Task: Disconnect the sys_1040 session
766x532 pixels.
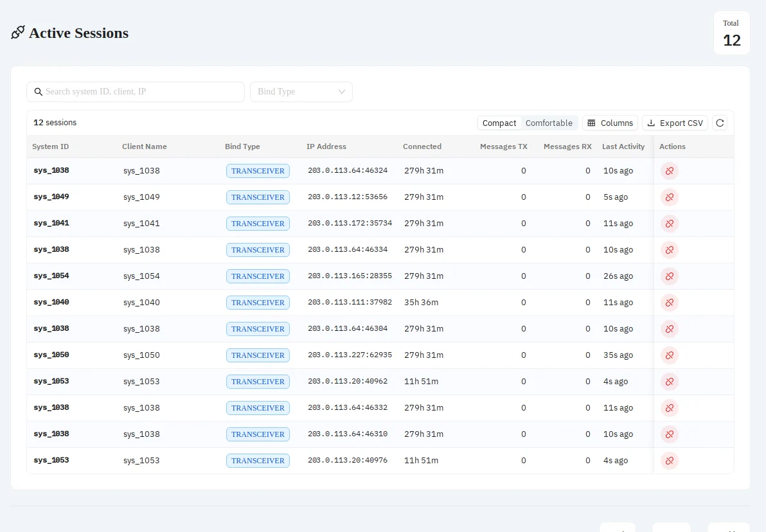Action: 669,303
